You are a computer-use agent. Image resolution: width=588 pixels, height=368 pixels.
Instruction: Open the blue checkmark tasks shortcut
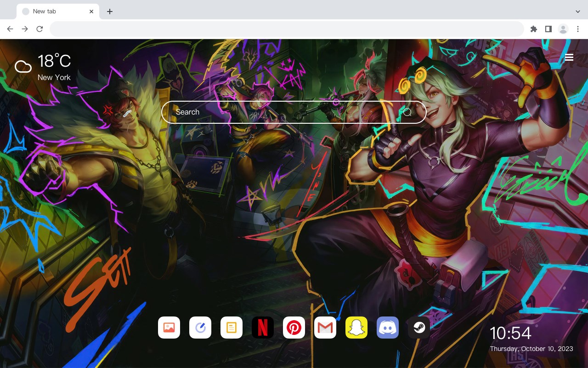tap(200, 328)
